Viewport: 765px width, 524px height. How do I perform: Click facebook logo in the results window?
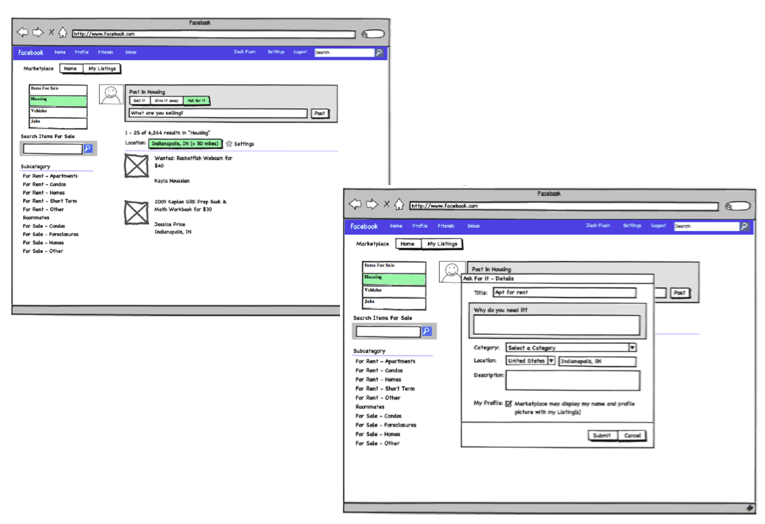click(31, 52)
